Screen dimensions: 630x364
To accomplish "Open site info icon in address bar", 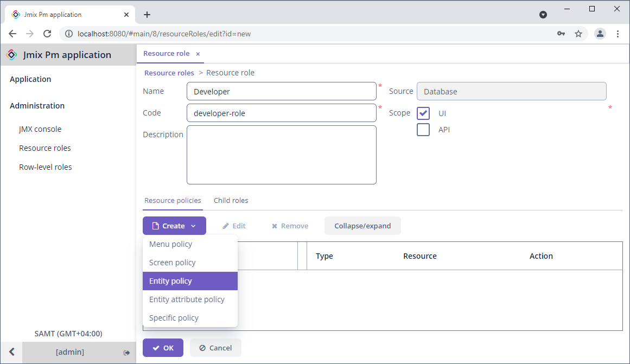I will (69, 34).
